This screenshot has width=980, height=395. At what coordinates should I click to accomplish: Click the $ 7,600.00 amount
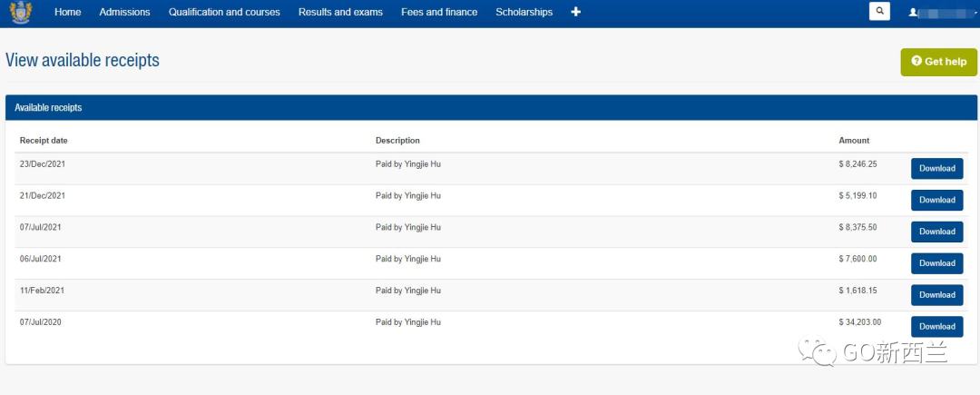tap(858, 259)
